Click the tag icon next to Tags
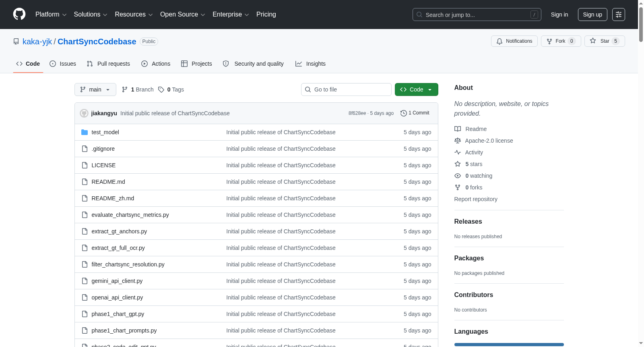This screenshot has height=347, width=644. tap(161, 89)
